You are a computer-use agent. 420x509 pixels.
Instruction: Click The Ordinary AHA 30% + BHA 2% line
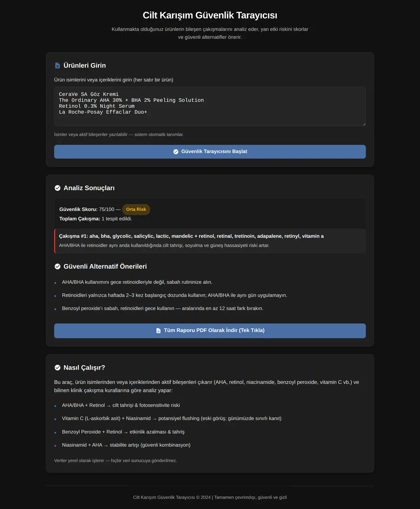tap(131, 100)
